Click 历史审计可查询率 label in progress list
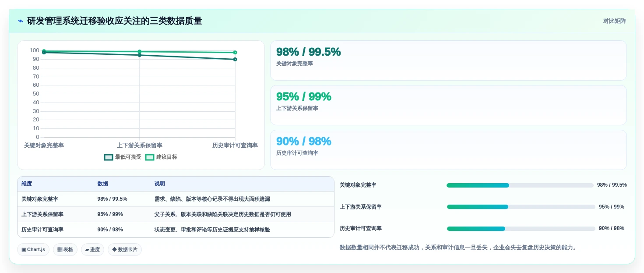The width and height of the screenshot is (644, 273). tap(361, 228)
